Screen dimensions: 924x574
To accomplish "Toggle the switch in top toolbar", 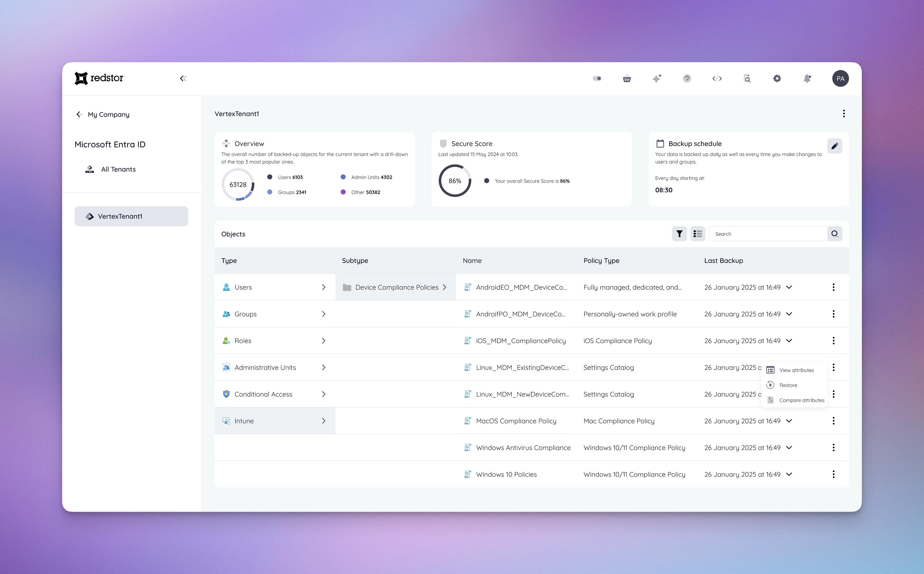I will click(x=597, y=79).
